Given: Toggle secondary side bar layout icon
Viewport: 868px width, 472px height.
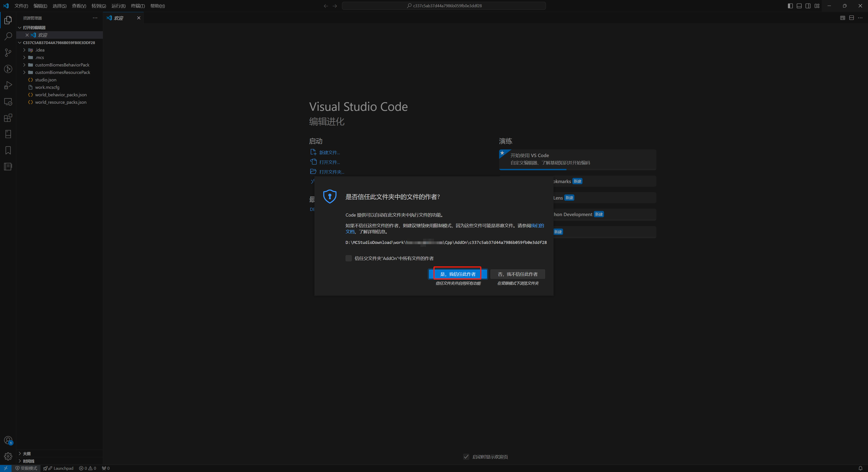Looking at the screenshot, I should (x=808, y=6).
